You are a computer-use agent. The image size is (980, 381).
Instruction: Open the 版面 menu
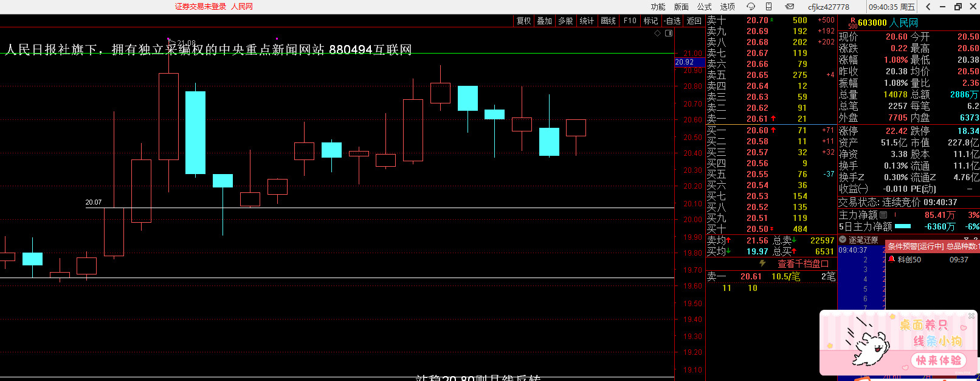point(681,7)
